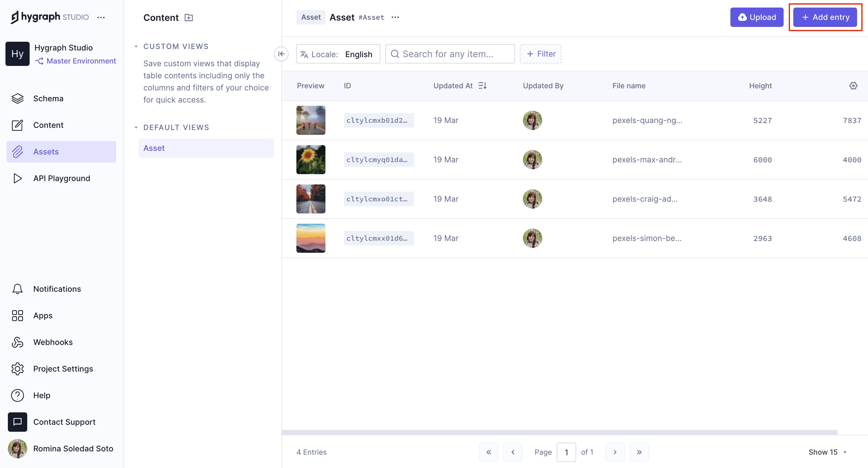Viewport: 868px width, 468px height.
Task: Open the Locale English dropdown
Action: coord(338,54)
